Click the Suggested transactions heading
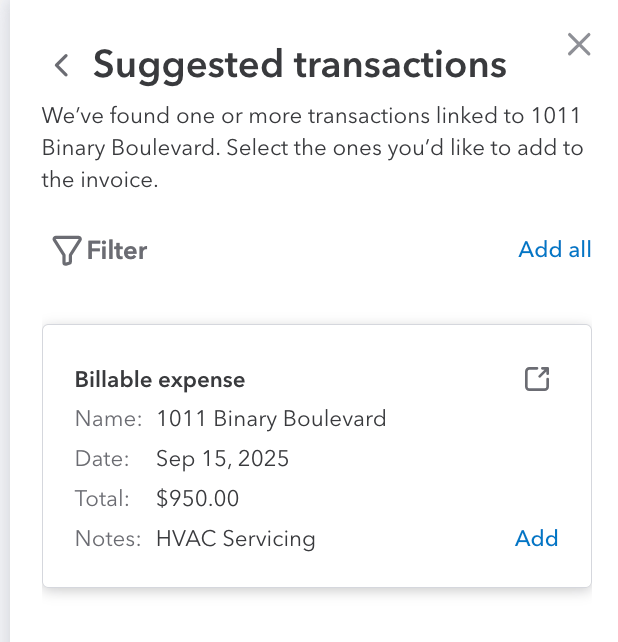 (299, 65)
